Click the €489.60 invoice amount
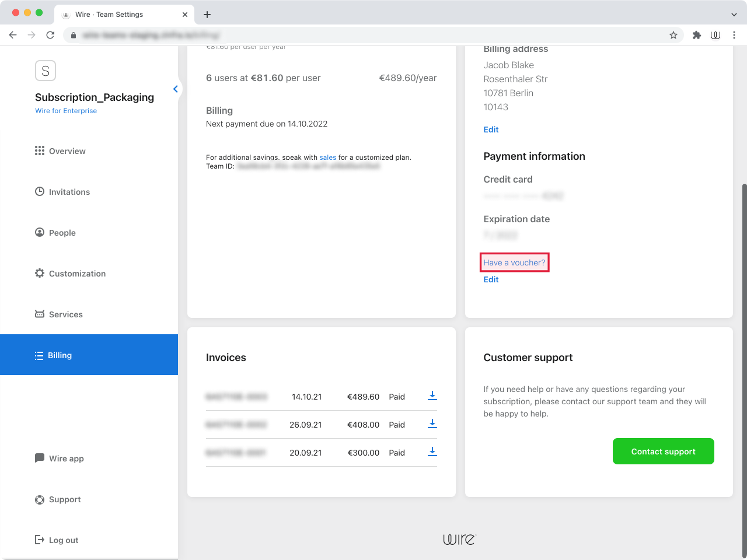 coord(363,397)
